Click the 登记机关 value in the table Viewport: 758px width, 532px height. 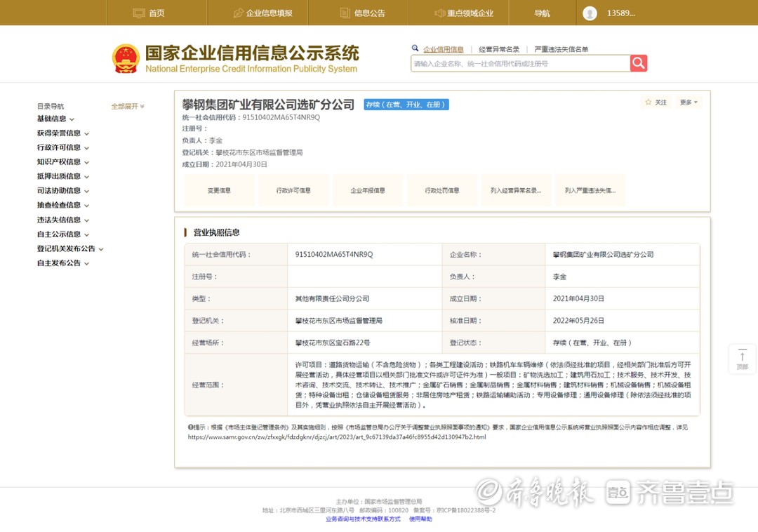pyautogui.click(x=339, y=320)
